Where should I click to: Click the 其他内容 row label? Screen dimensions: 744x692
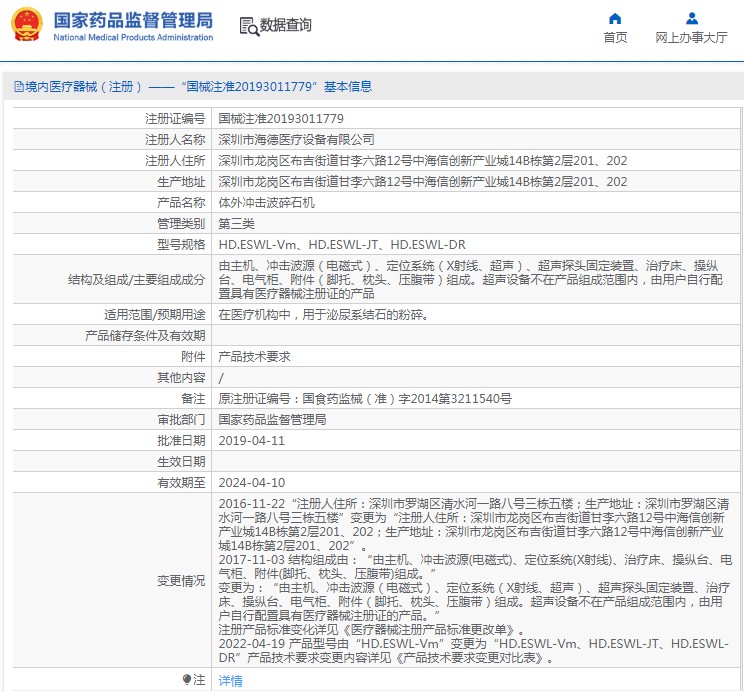click(181, 378)
